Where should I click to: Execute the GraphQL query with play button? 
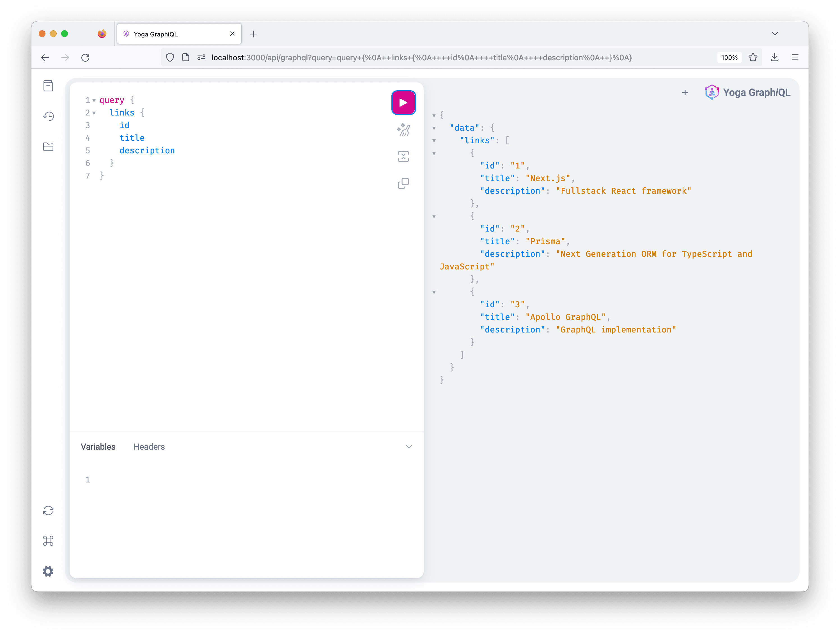(x=403, y=102)
